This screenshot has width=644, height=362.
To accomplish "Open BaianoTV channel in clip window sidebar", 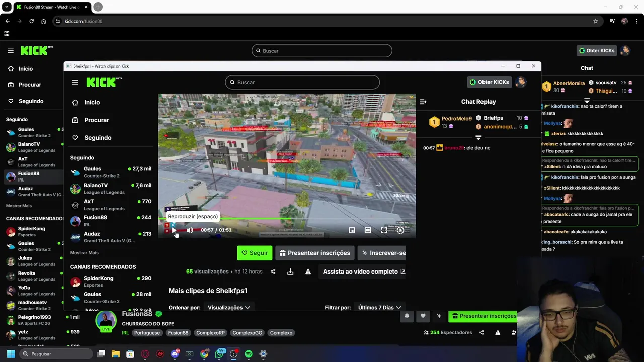I will pos(111,189).
